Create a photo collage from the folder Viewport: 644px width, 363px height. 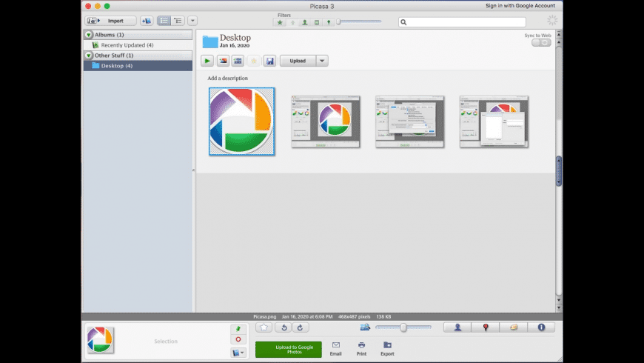point(223,61)
